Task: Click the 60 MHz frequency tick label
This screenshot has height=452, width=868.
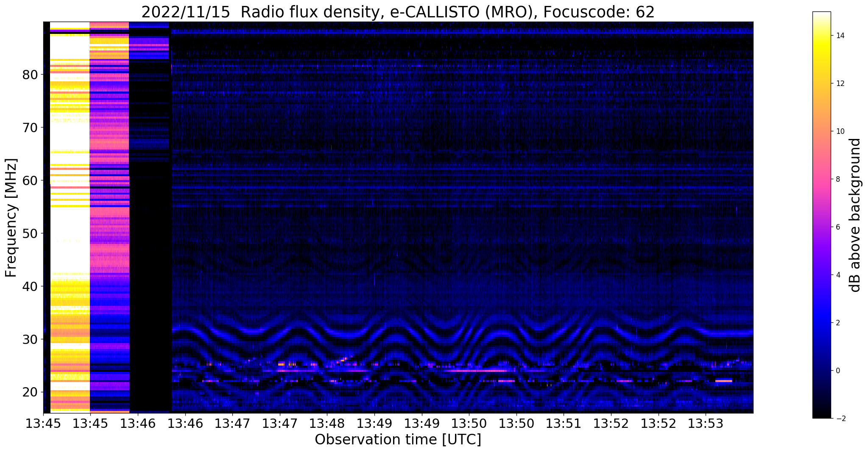Action: coord(30,180)
